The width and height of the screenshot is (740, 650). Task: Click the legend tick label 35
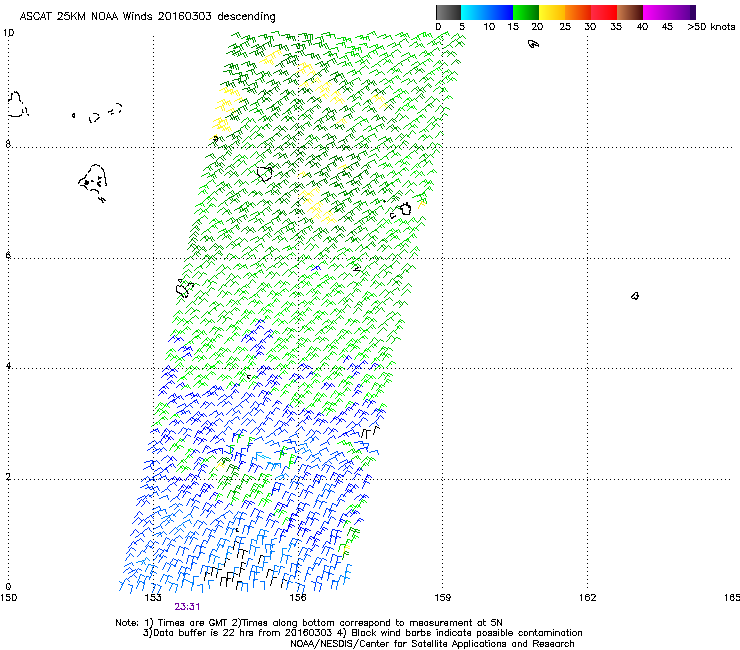tap(616, 27)
